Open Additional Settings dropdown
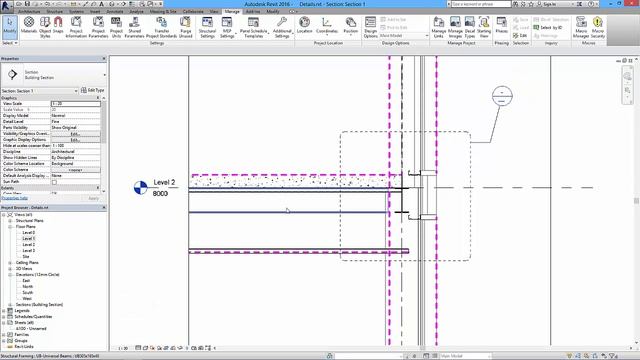The height and width of the screenshot is (360, 640). [282, 27]
